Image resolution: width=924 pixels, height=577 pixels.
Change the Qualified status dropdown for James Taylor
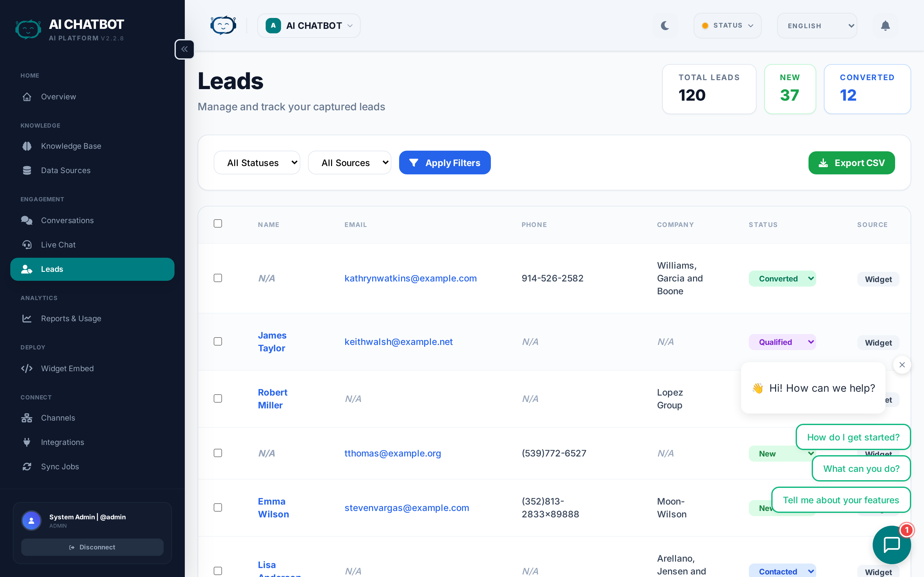point(782,341)
